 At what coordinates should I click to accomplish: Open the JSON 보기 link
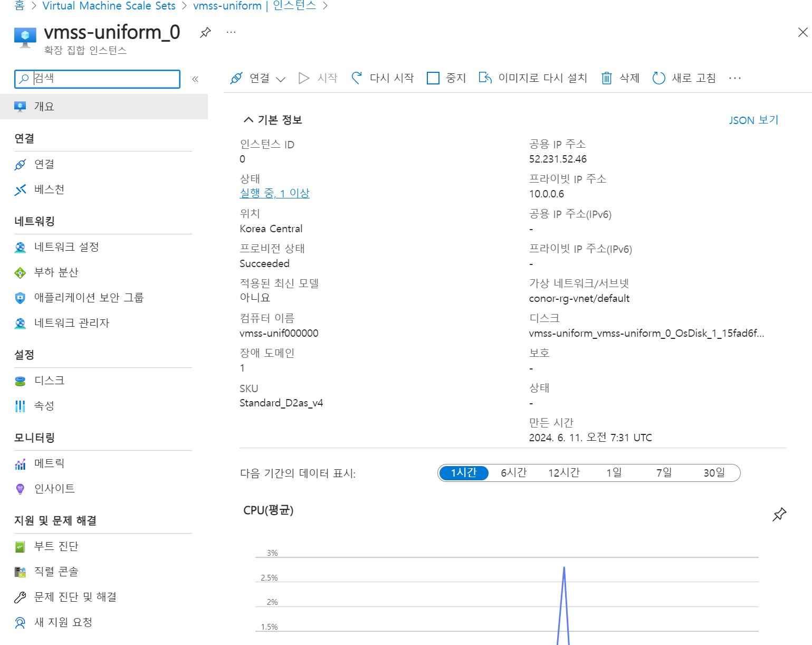(x=754, y=120)
